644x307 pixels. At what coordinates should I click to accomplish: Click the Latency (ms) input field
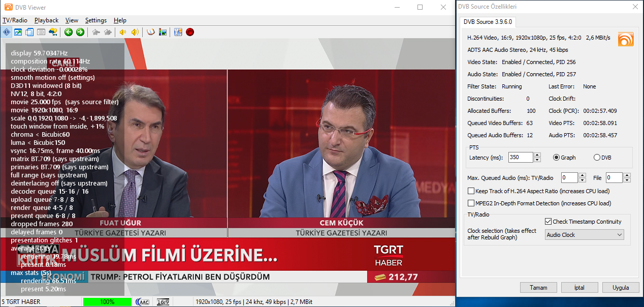coord(520,158)
